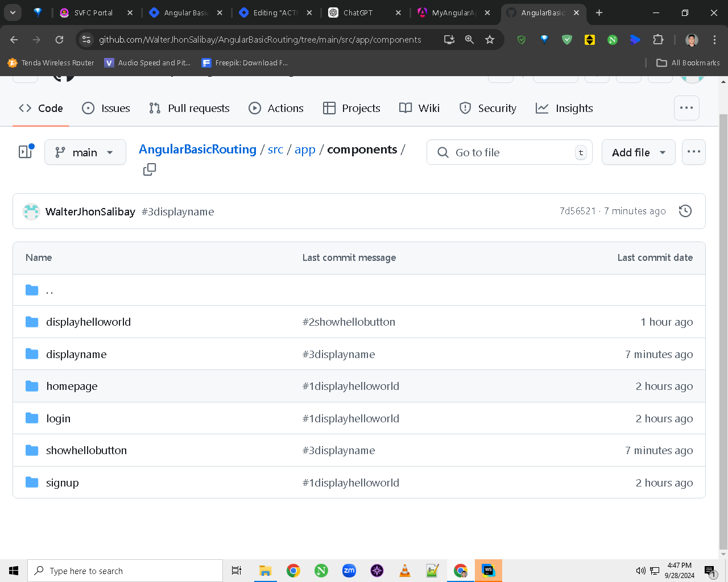Switch to the Pull requests tab
Screen dimensions: 728x582
[189, 108]
